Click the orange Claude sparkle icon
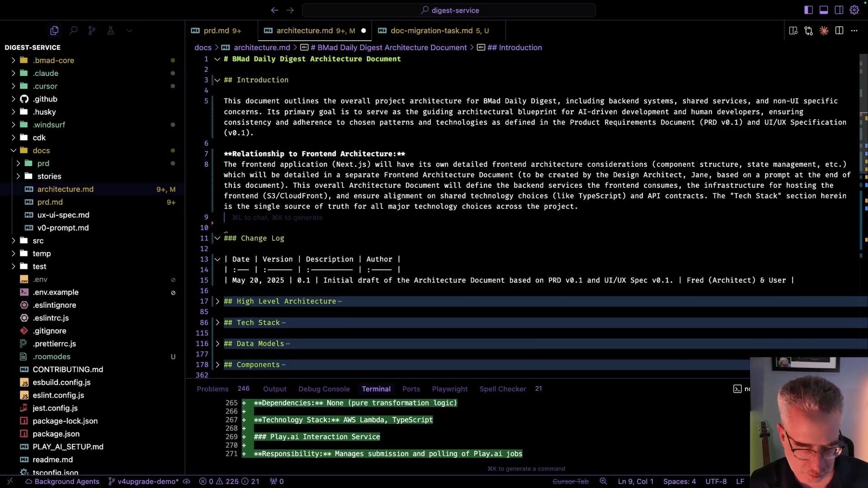Screen dimensions: 868x488 pos(824,30)
